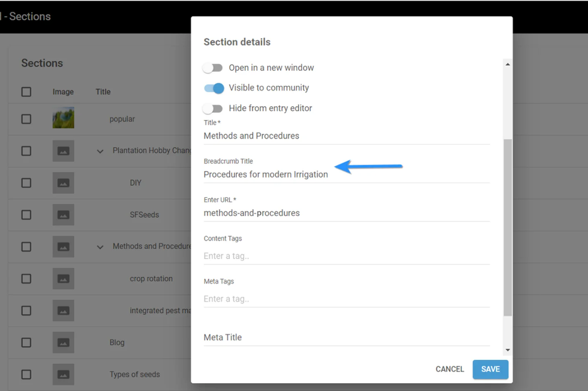588x391 pixels.
Task: Collapse the Methods and Procedures section tree
Action: pyautogui.click(x=100, y=246)
